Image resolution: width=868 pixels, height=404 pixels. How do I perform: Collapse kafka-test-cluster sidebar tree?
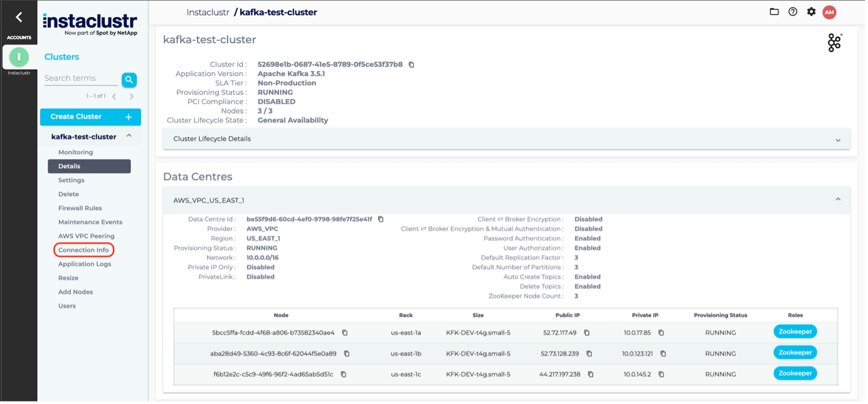point(129,136)
